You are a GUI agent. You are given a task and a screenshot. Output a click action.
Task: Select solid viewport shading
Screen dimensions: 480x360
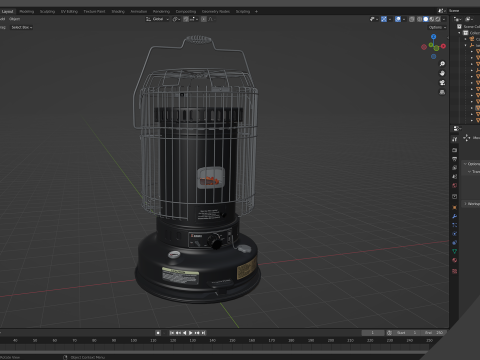click(x=426, y=19)
